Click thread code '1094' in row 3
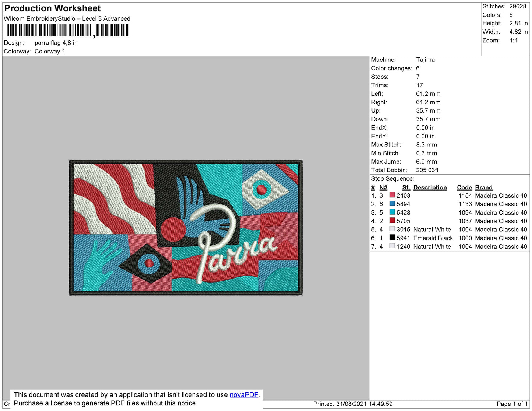The height and width of the screenshot is (411, 532). tap(465, 212)
